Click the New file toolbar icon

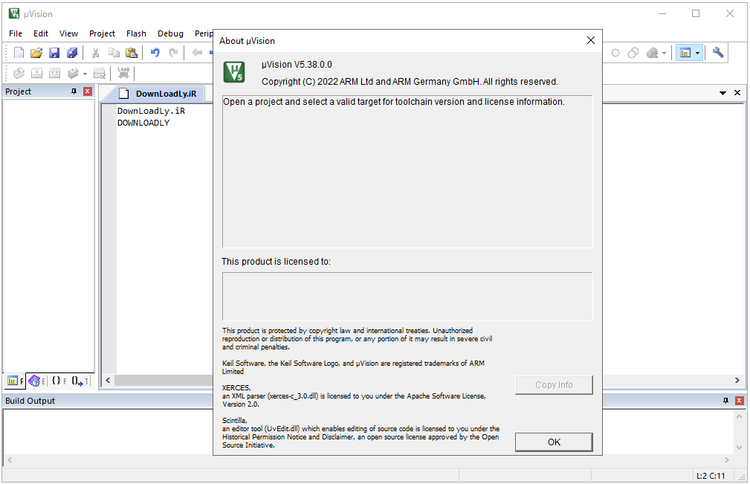[x=19, y=53]
